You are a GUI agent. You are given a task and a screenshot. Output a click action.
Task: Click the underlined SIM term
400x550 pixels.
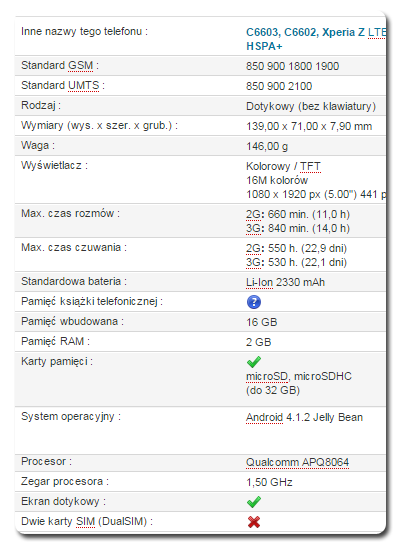86,522
